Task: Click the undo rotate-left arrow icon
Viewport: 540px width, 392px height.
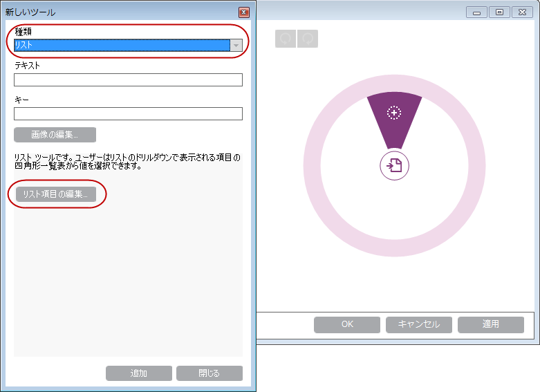Action: click(x=286, y=39)
